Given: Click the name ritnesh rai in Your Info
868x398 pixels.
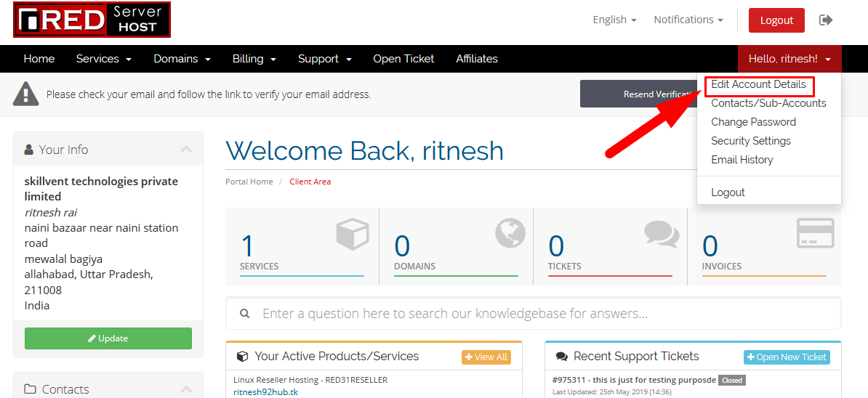Looking at the screenshot, I should pyautogui.click(x=50, y=212).
